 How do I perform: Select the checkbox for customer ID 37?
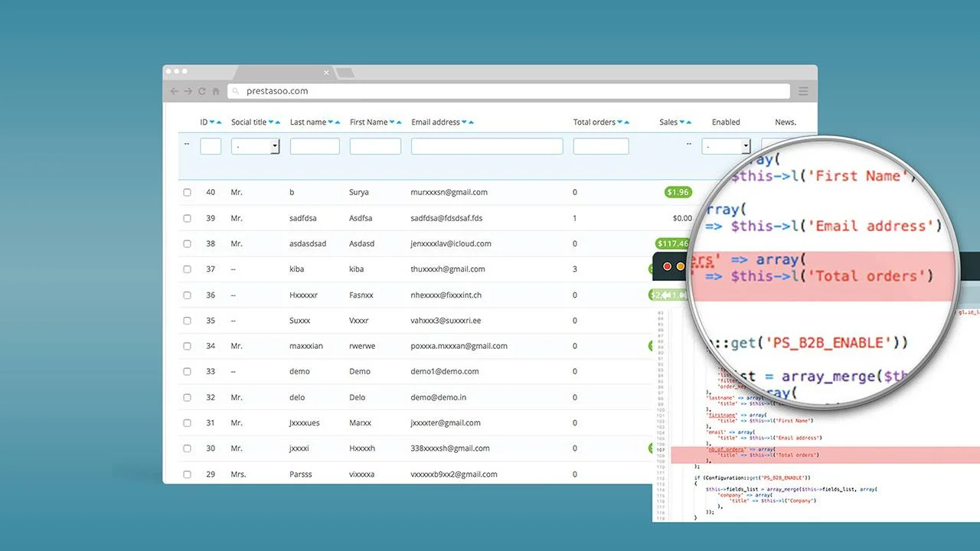coord(187,269)
